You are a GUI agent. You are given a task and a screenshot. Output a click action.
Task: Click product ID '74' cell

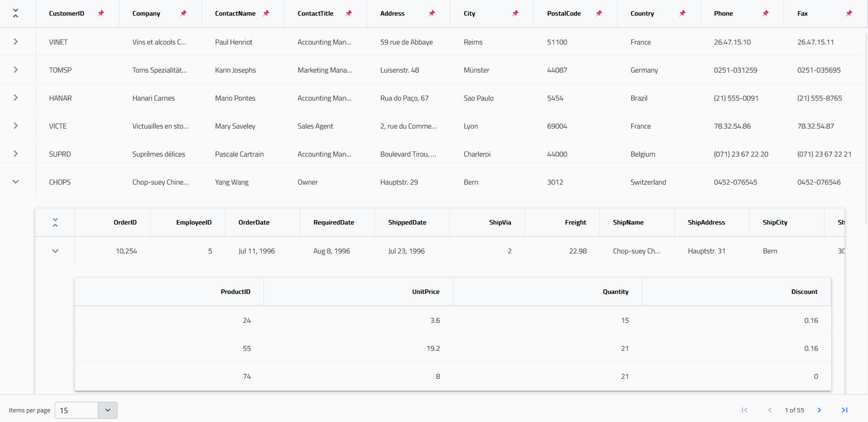(169, 376)
